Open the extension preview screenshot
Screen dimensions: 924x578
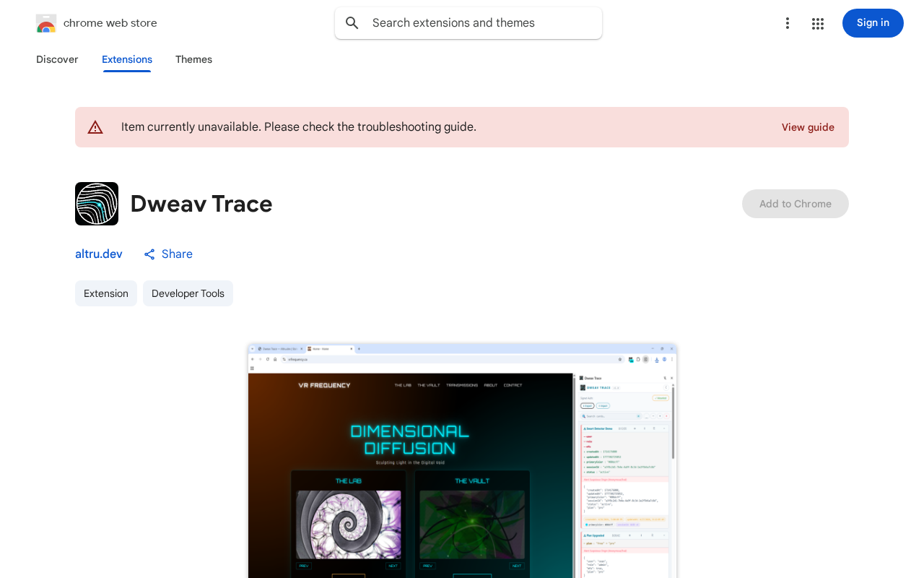(x=462, y=461)
